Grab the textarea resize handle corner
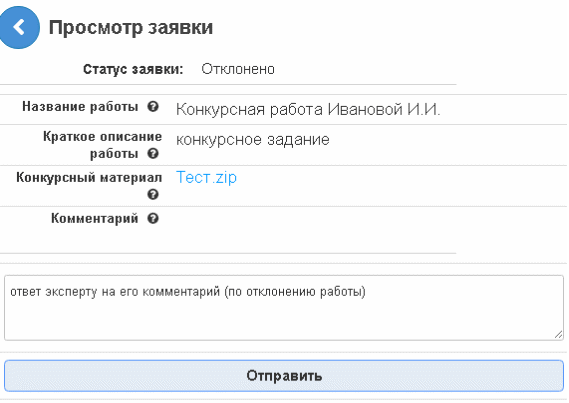569x403 pixels. click(559, 335)
